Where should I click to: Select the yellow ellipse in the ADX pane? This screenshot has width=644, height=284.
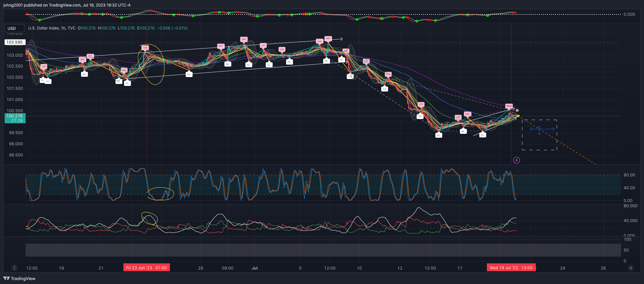[150, 218]
